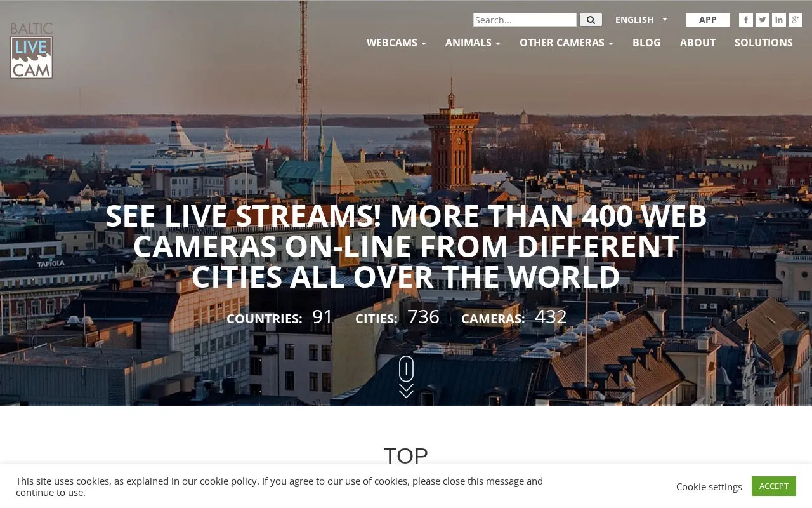Focus the Search input field
The image size is (812, 508).
click(x=525, y=20)
